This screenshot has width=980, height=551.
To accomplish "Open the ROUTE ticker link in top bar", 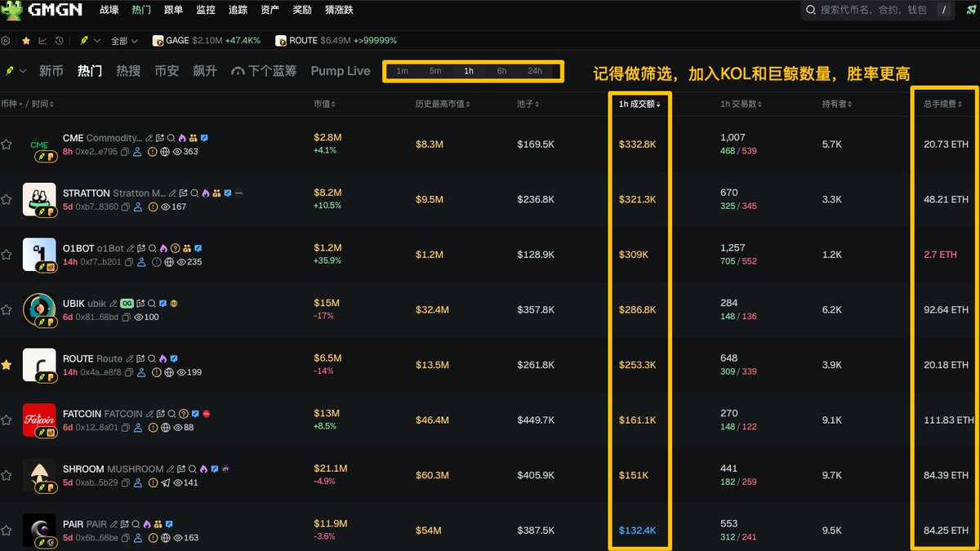I will [336, 41].
